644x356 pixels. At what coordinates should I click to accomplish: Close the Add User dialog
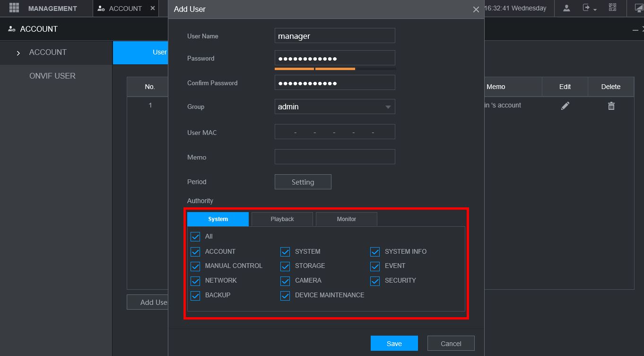point(476,9)
